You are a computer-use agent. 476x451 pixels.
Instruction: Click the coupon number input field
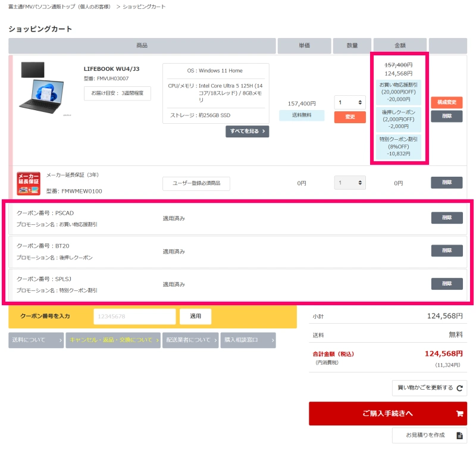point(134,317)
